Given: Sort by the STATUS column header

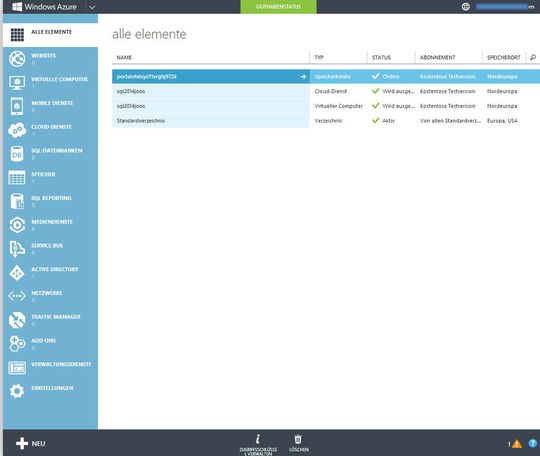Looking at the screenshot, I should tap(381, 58).
